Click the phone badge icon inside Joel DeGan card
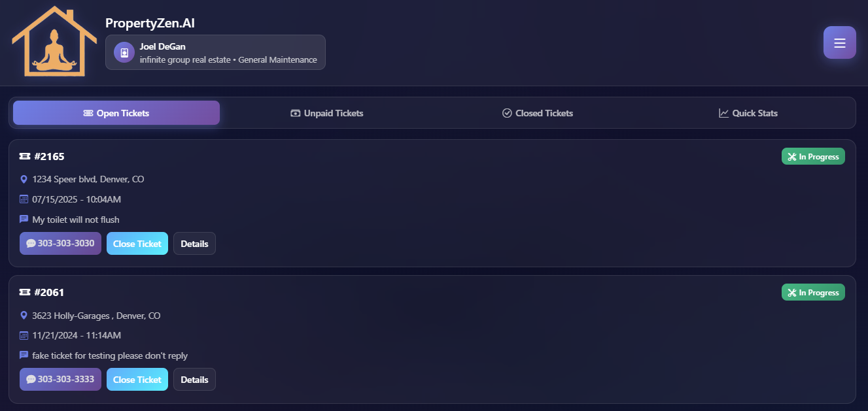Viewport: 868px width, 411px height. (x=123, y=52)
